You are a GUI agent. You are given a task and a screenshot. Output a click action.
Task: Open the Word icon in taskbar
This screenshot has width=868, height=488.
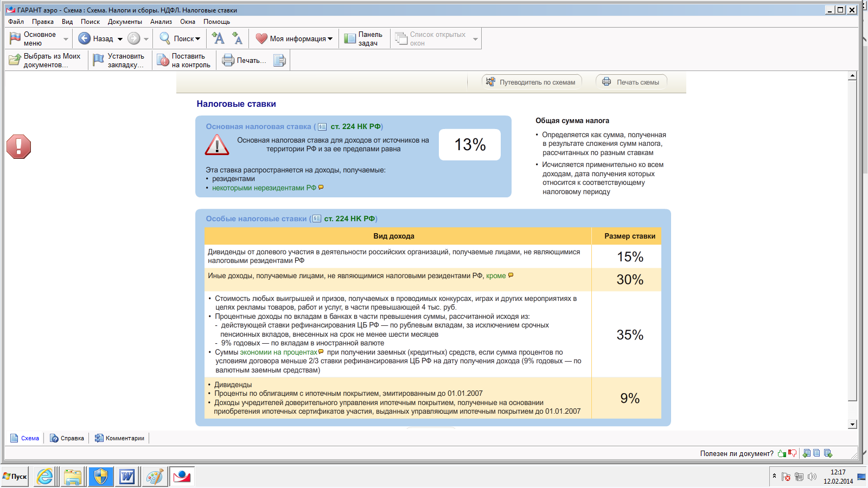coord(127,477)
